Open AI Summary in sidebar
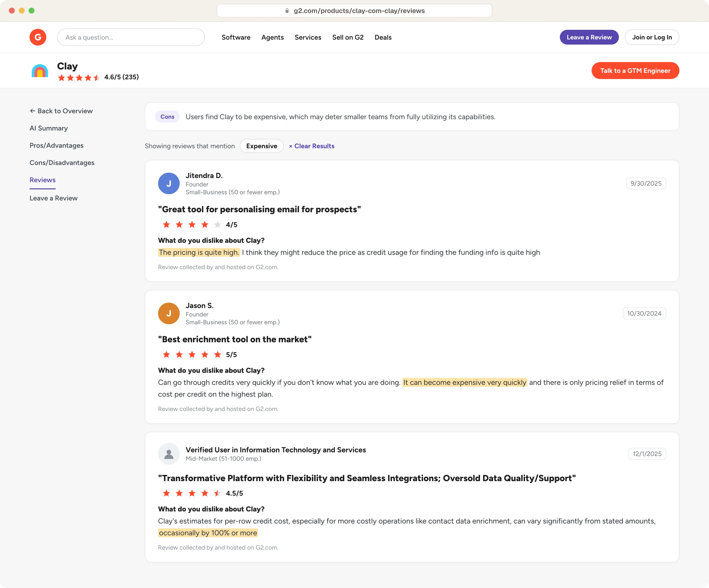This screenshot has width=709, height=588. [x=48, y=128]
